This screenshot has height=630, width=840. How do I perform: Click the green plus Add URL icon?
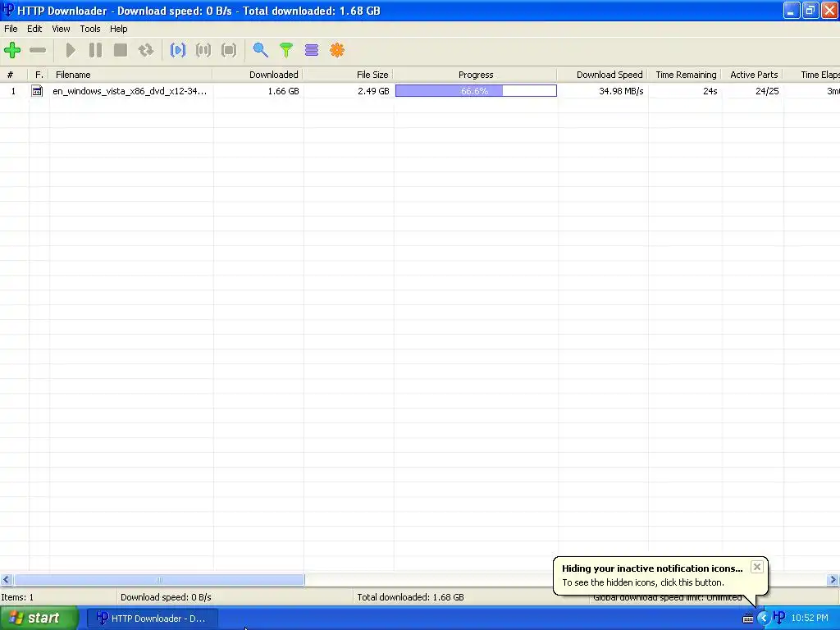(11, 50)
